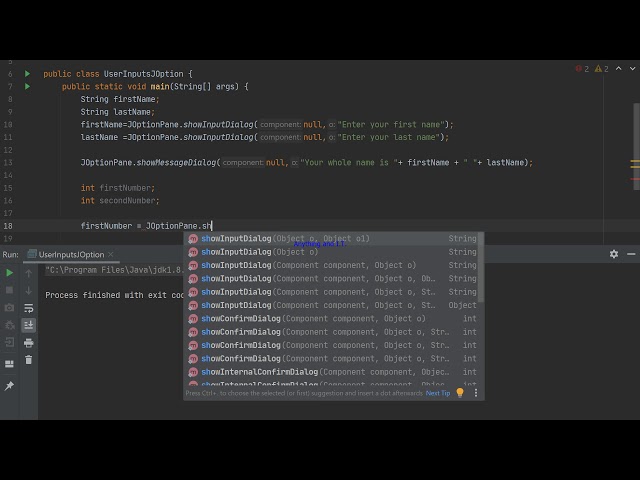Click 'String lastName;' declaration
Screen dimensions: 640x480
pyautogui.click(x=118, y=112)
